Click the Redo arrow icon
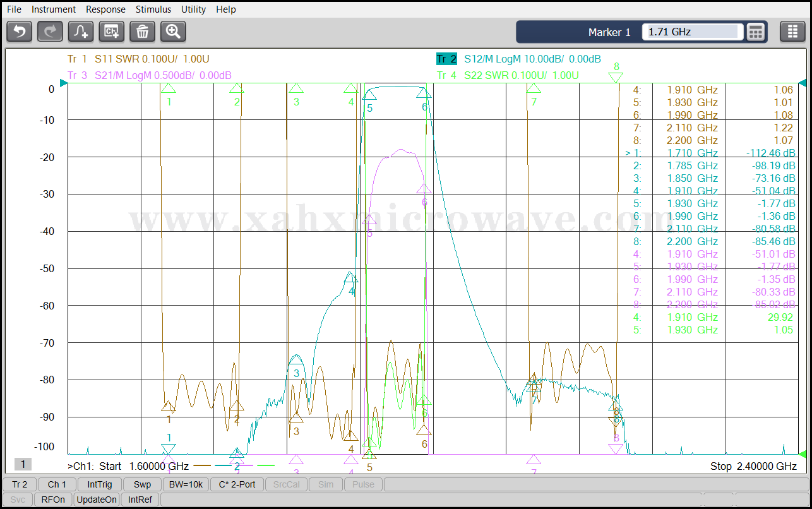The image size is (812, 509). [x=50, y=32]
